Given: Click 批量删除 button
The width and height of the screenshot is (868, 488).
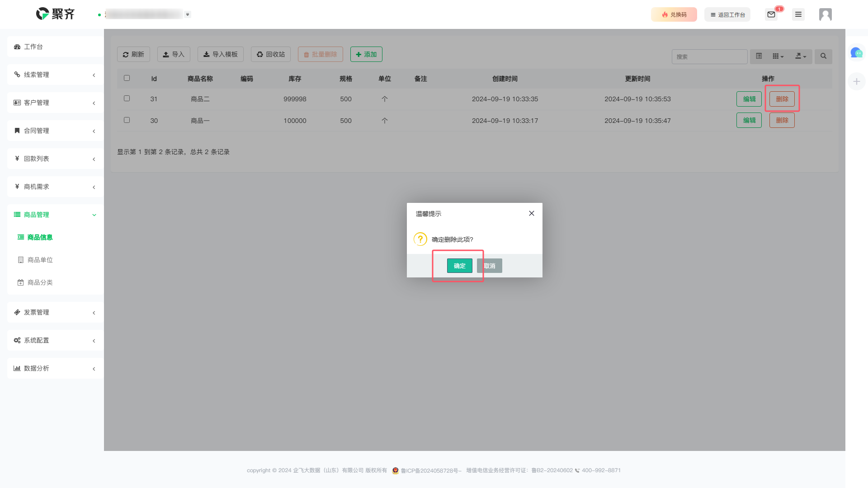Looking at the screenshot, I should pyautogui.click(x=321, y=54).
